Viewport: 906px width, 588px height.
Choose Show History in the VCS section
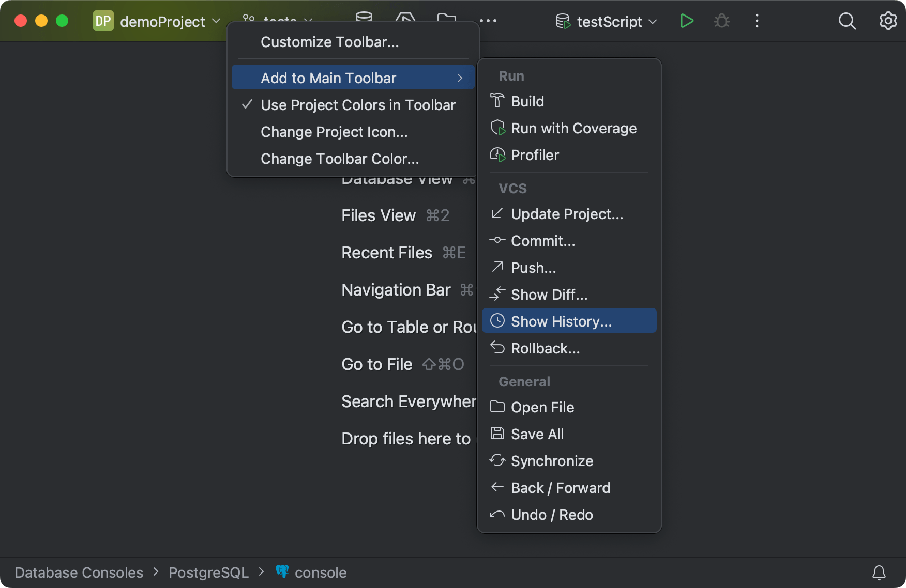coord(561,321)
